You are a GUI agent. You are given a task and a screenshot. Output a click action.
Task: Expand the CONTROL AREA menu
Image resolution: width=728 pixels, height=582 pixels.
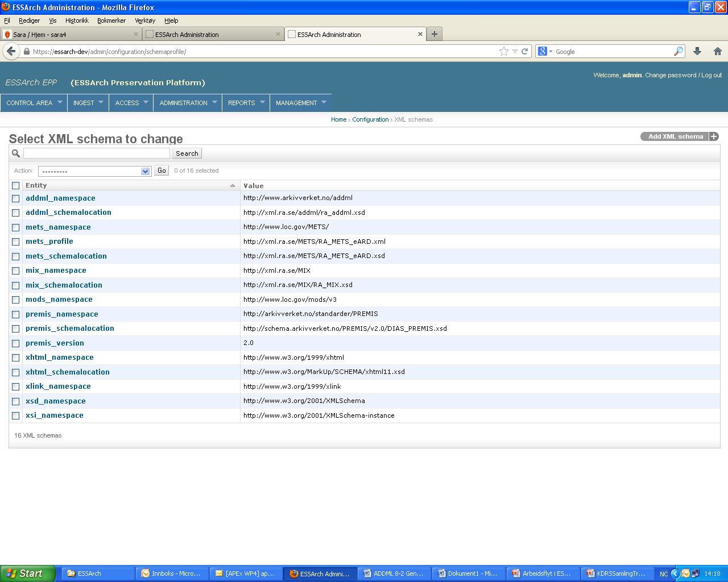34,103
